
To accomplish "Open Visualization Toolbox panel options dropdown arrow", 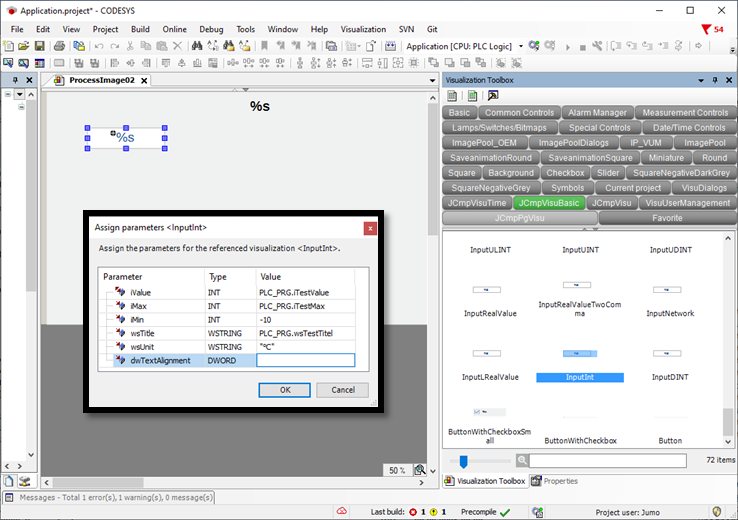I will pyautogui.click(x=699, y=80).
